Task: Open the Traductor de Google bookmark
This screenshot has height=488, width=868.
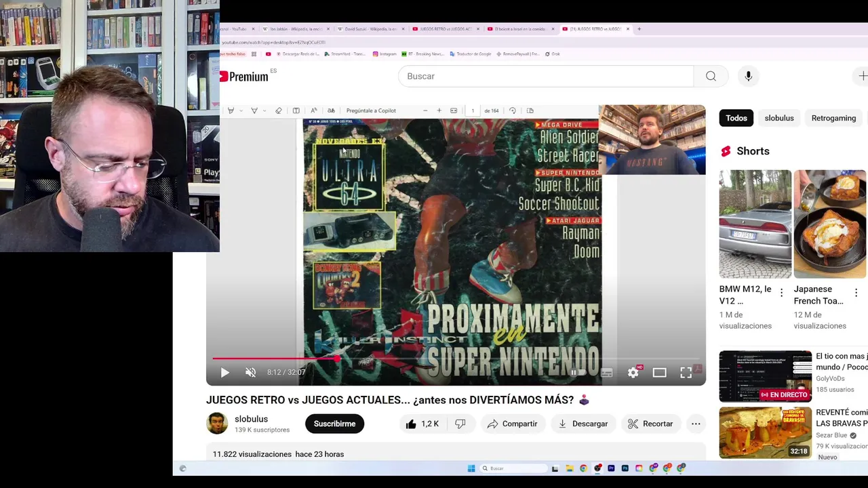Action: pyautogui.click(x=470, y=54)
